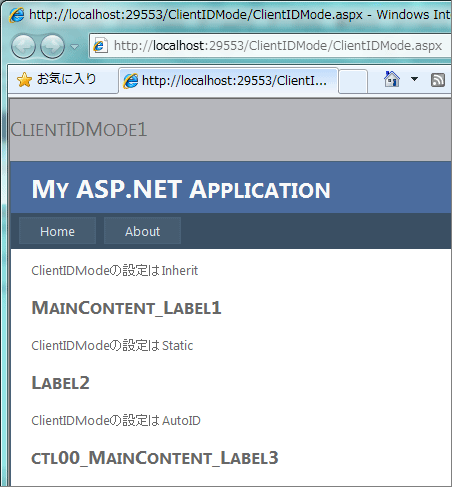Click the ctl00_MainContent_Label3 heading
This screenshot has height=487, width=452.
(155, 458)
